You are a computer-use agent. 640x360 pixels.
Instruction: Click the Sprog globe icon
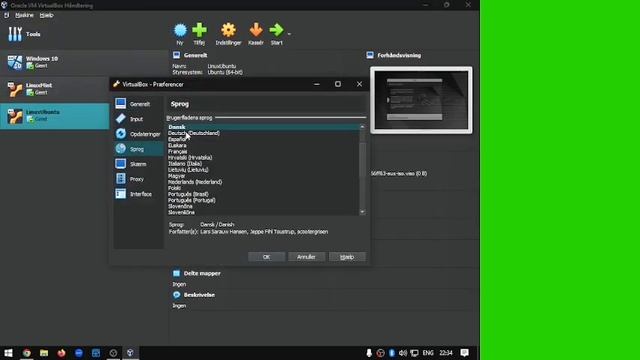[x=120, y=149]
